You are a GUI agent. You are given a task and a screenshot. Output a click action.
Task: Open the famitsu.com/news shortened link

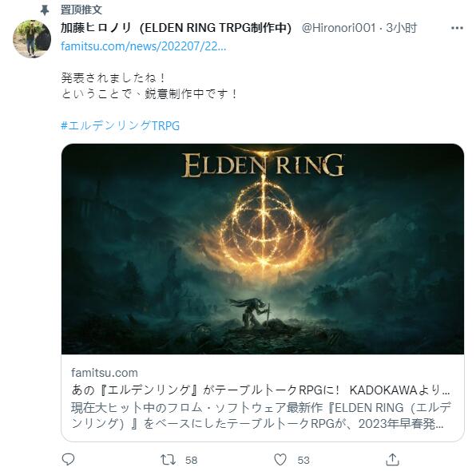click(143, 46)
